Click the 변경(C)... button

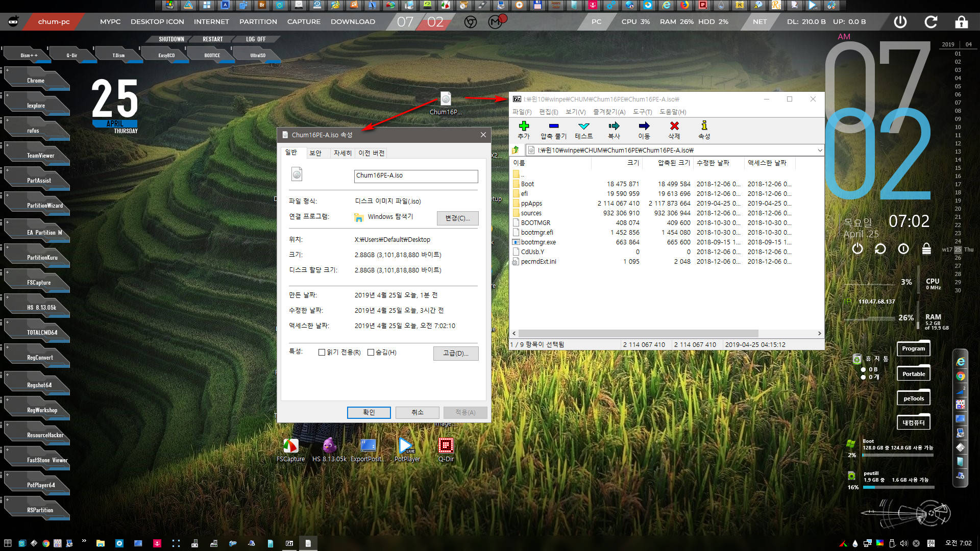(457, 218)
